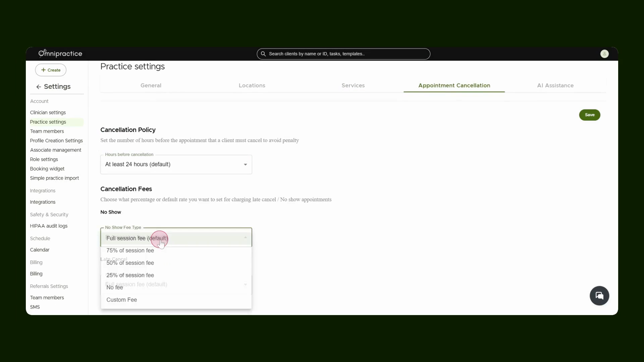Click the plus Create button
The width and height of the screenshot is (644, 362).
[x=51, y=70]
